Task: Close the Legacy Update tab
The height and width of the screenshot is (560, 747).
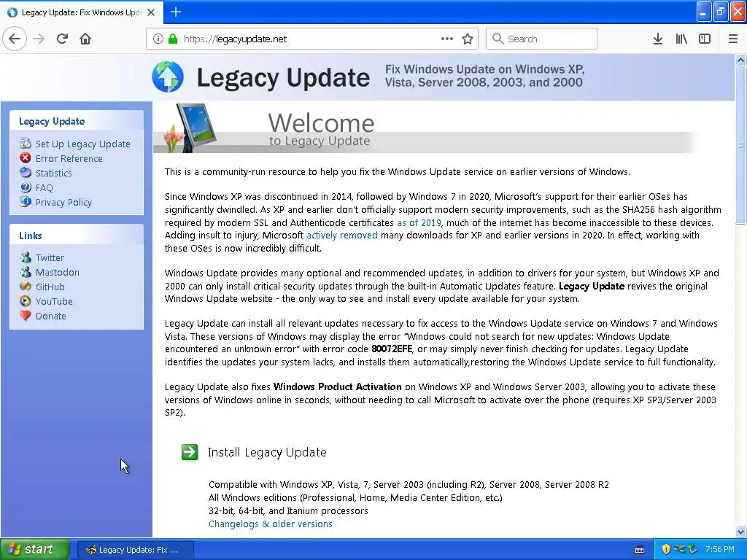Action: tap(151, 12)
